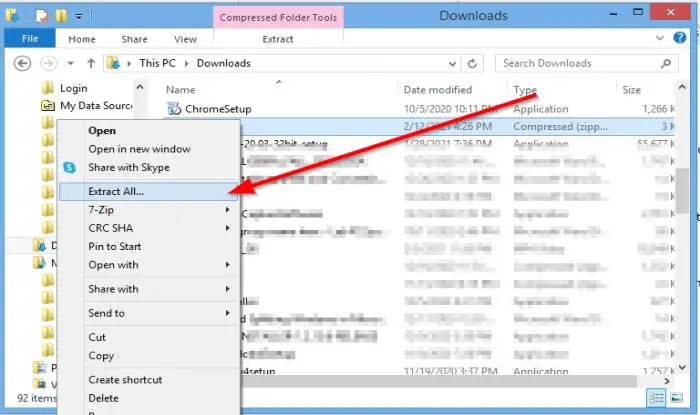This screenshot has width=700, height=415.
Task: Click the Properties quick access icon
Action: (42, 16)
